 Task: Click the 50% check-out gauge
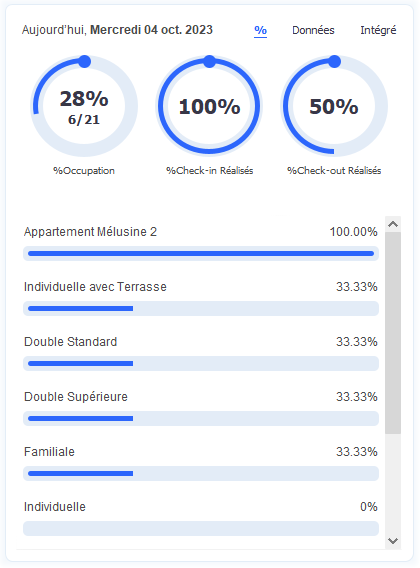[334, 106]
